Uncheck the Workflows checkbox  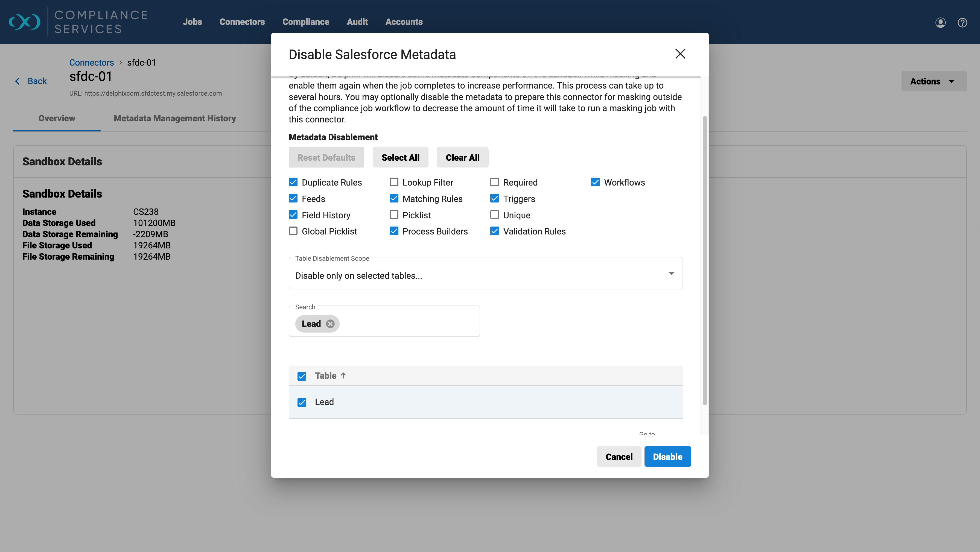click(x=595, y=183)
